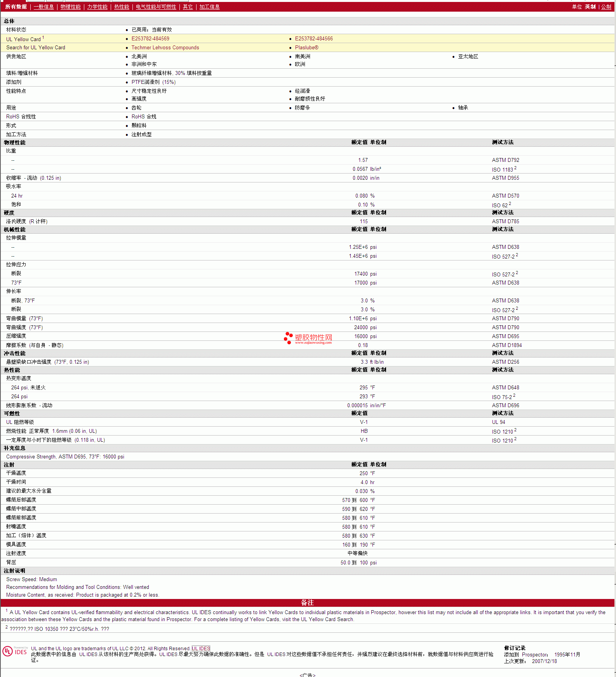Select the Screw Speed: Medium note

point(31,579)
